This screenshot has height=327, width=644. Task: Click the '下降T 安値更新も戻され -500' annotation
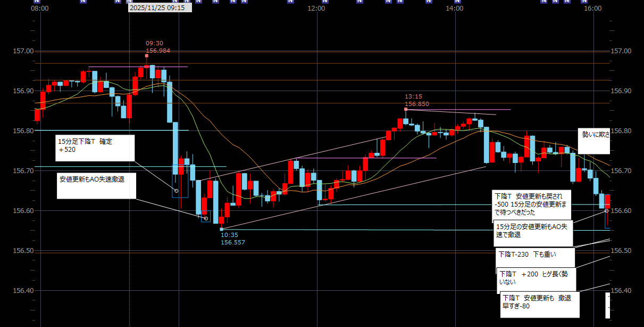[532, 204]
